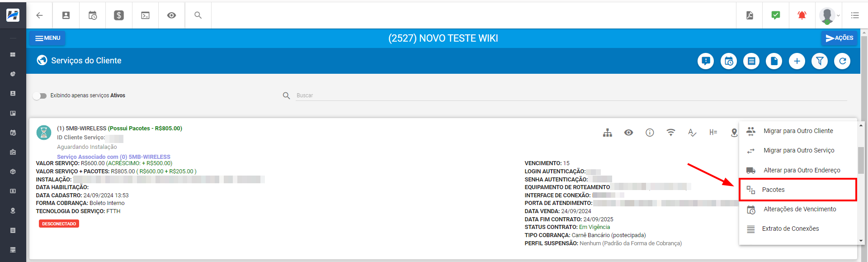Open the ID badge icon in sidebar

pos(13,152)
